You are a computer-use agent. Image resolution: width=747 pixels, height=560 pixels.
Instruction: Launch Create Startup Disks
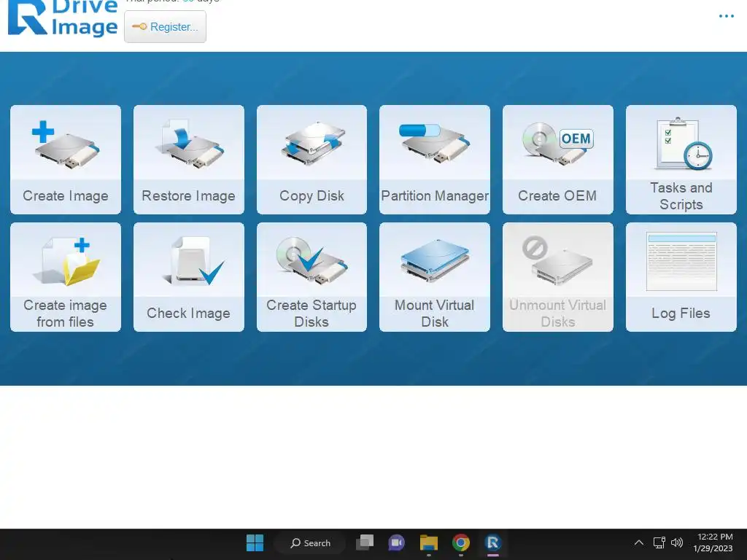point(311,277)
